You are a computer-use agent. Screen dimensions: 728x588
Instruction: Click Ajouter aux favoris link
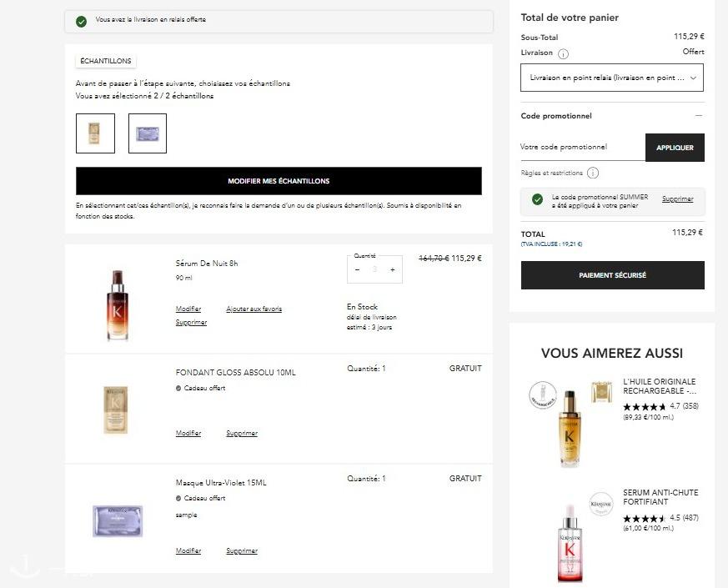tap(254, 309)
